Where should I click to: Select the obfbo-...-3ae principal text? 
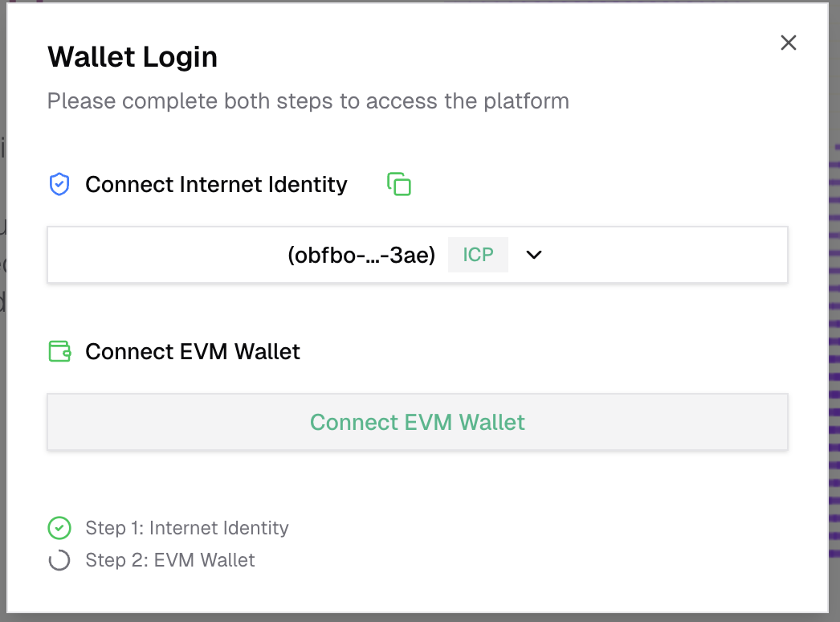pos(361,255)
